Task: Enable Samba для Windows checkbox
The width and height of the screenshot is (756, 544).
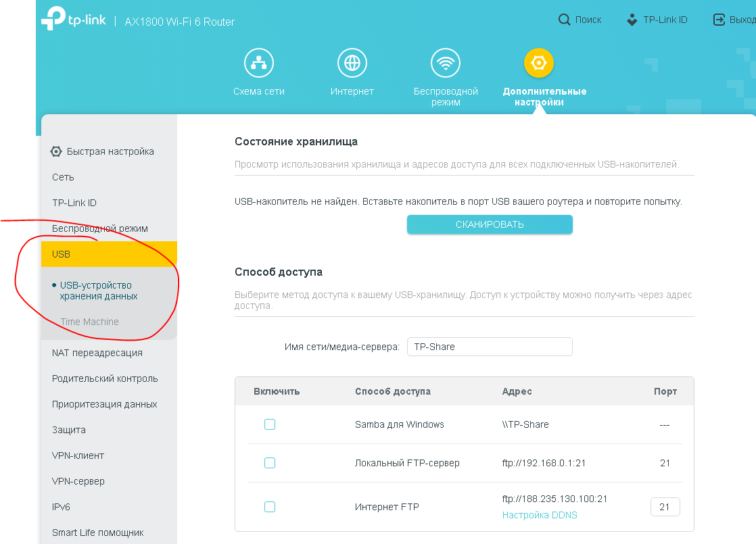Action: click(x=270, y=424)
